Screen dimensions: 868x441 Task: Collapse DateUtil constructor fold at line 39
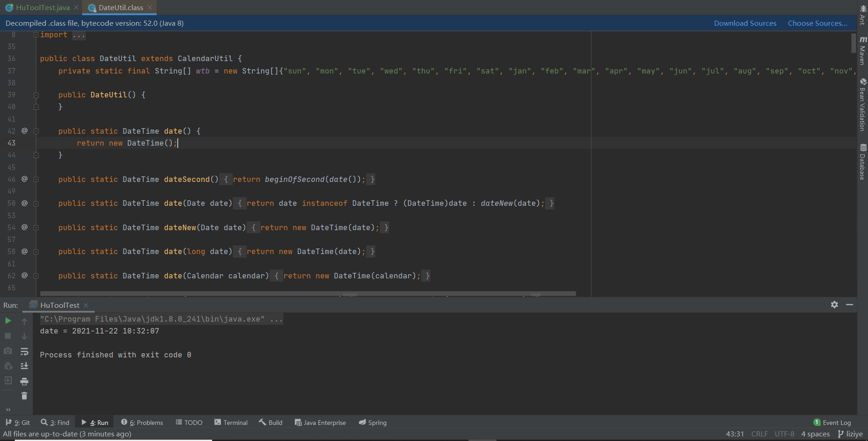[x=36, y=95]
